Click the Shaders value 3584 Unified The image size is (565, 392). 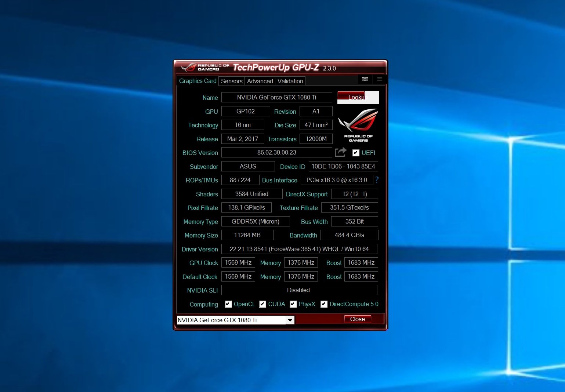pyautogui.click(x=252, y=194)
